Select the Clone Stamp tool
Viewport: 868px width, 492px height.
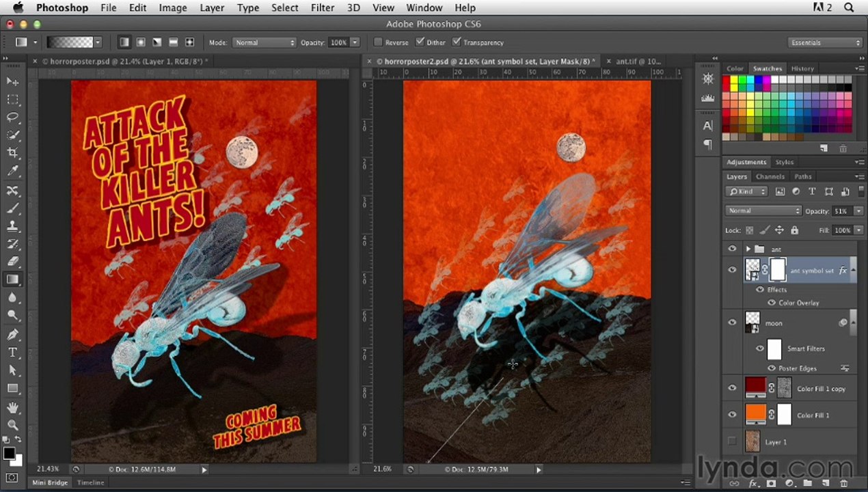click(x=12, y=226)
